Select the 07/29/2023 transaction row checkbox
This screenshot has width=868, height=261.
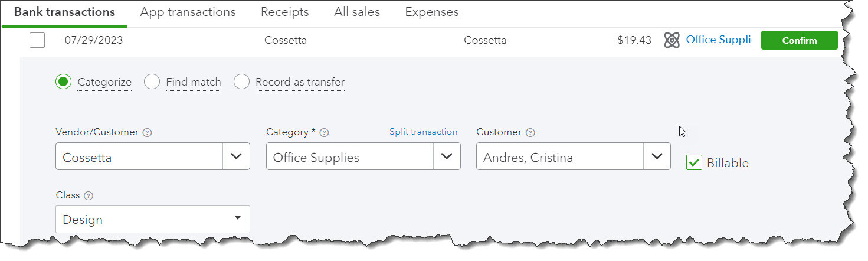pos(37,40)
